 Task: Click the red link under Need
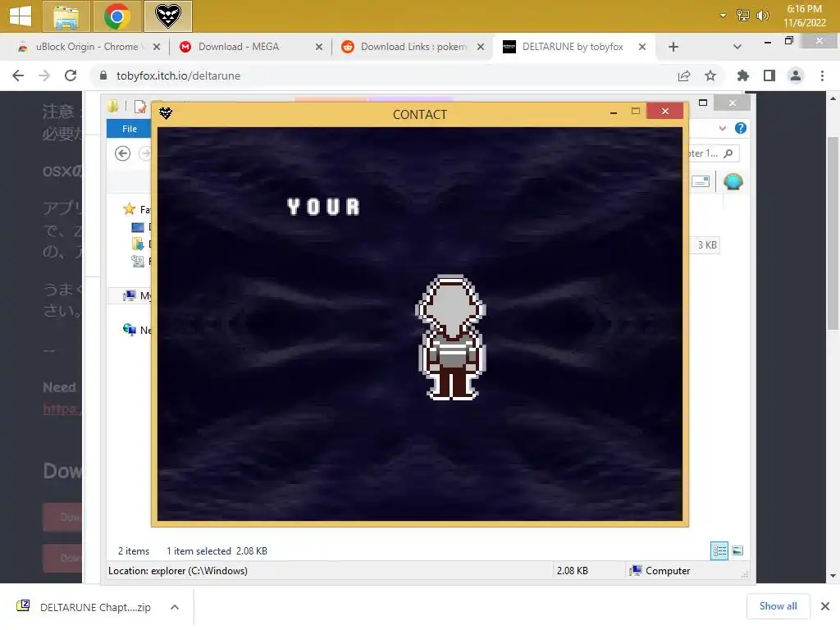[62, 409]
